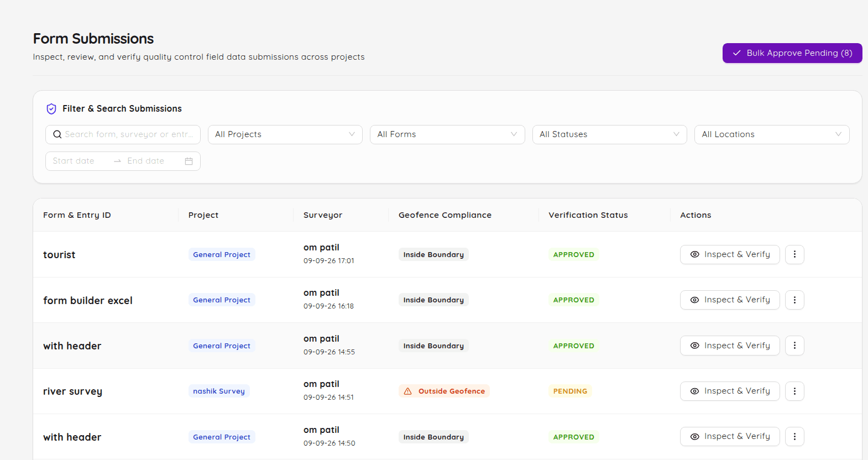Open more actions menu for river survey
The width and height of the screenshot is (868, 460).
click(x=794, y=391)
